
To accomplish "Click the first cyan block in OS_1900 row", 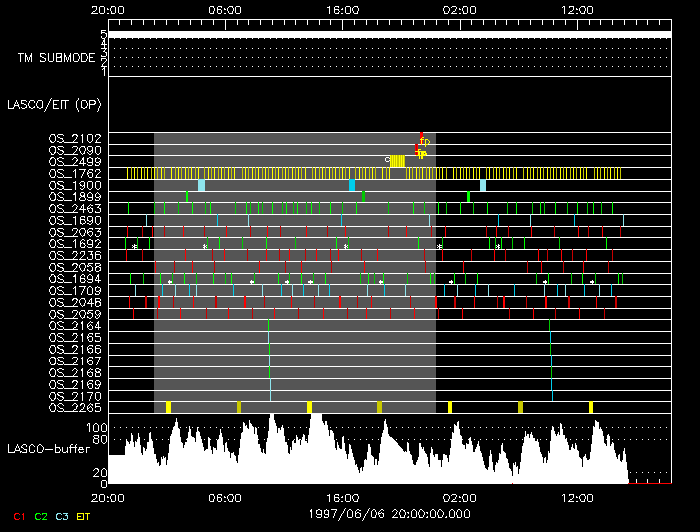I will 201,185.
